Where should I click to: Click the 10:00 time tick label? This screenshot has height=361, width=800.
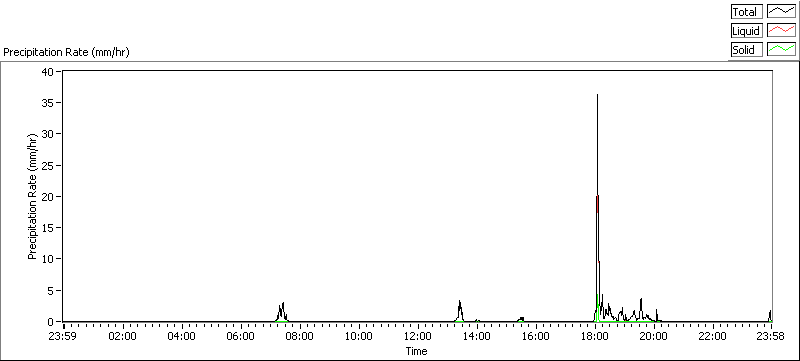click(x=359, y=336)
